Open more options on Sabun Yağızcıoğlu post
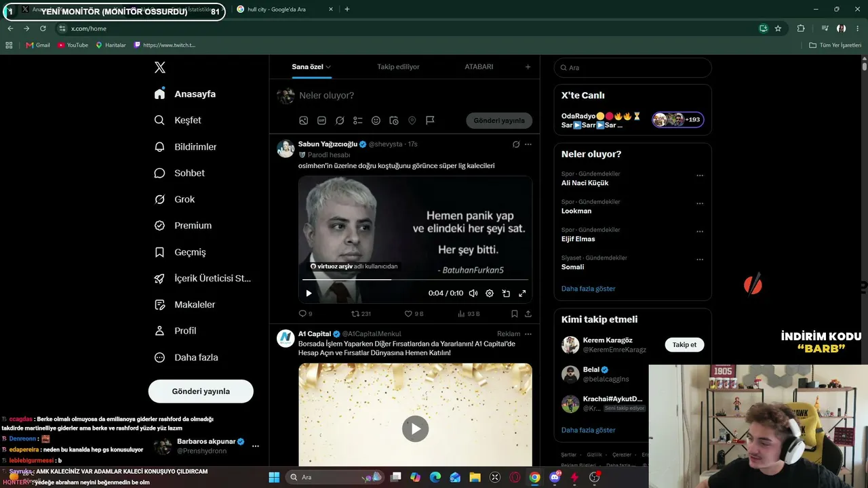The image size is (868, 488). (x=528, y=144)
